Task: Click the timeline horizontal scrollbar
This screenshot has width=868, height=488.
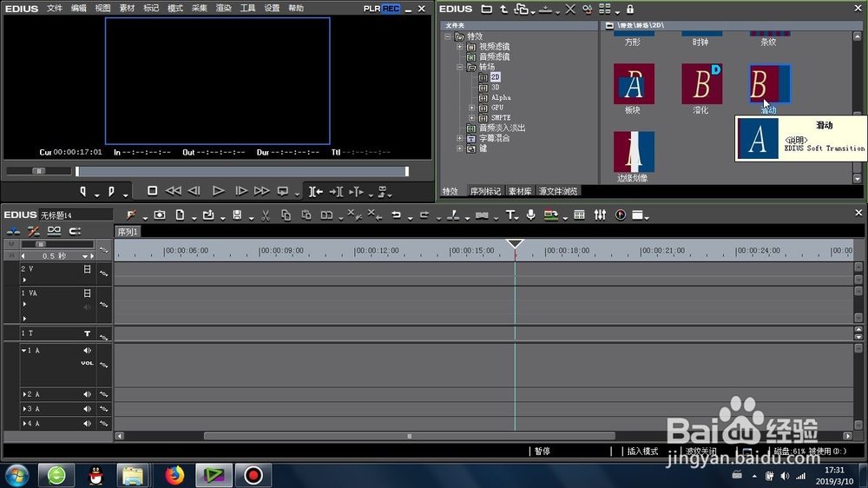Action: (x=410, y=436)
